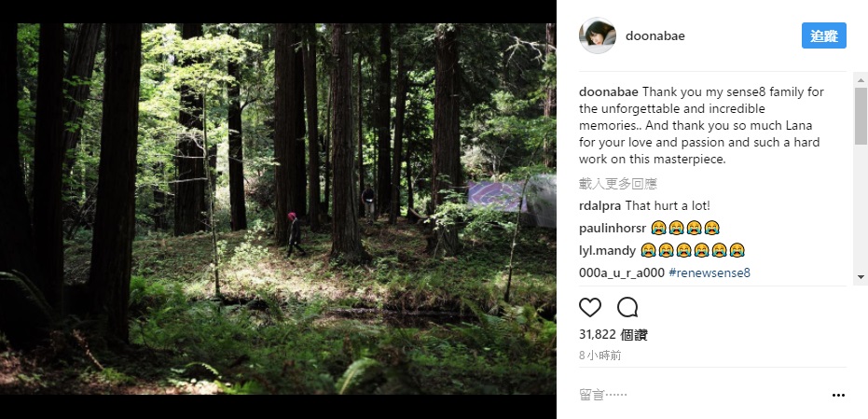This screenshot has width=868, height=419.
Task: Visit commenter lyl.mandy's profile
Action: pyautogui.click(x=607, y=250)
